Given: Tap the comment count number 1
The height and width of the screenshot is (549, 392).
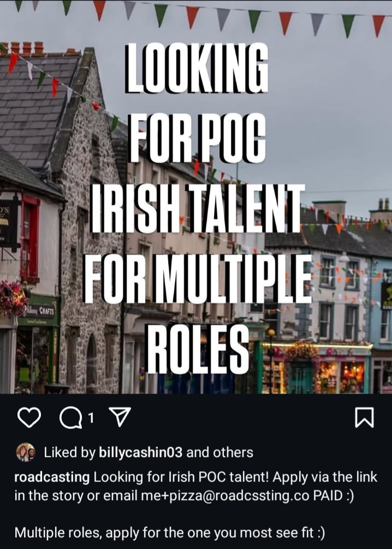Looking at the screenshot, I should 91,417.
